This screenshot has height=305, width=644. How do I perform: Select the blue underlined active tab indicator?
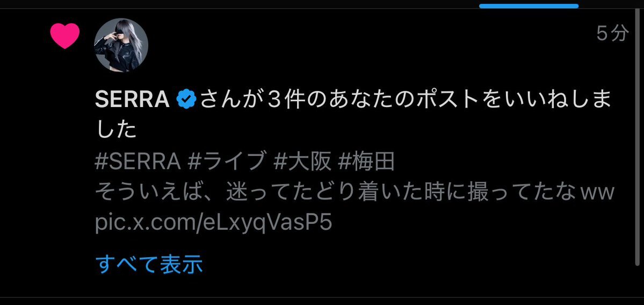click(x=529, y=6)
